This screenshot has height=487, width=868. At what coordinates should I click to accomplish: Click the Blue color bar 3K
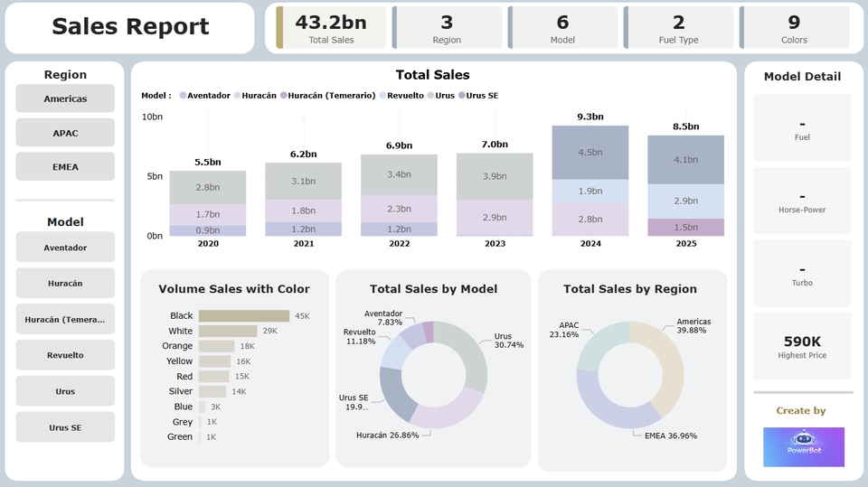[202, 407]
